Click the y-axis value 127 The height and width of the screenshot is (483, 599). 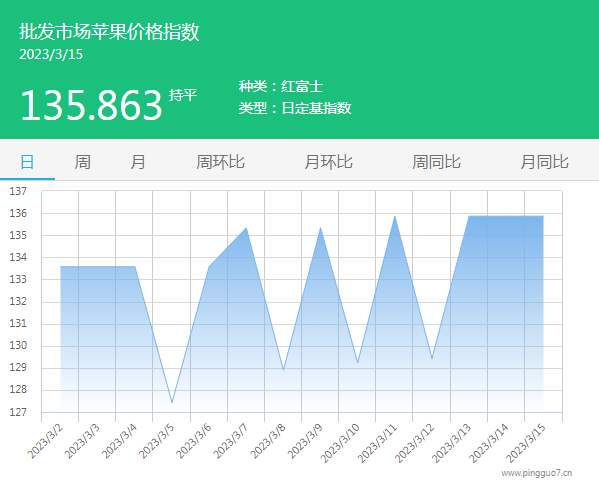click(18, 412)
